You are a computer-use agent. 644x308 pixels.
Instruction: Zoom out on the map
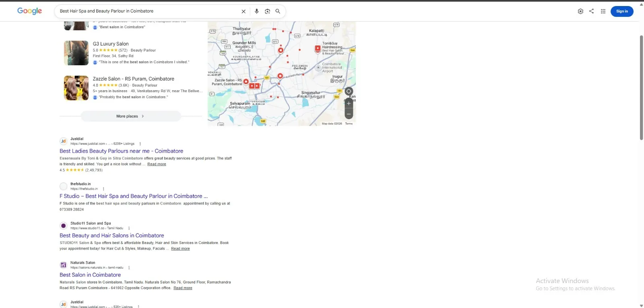coord(349,114)
